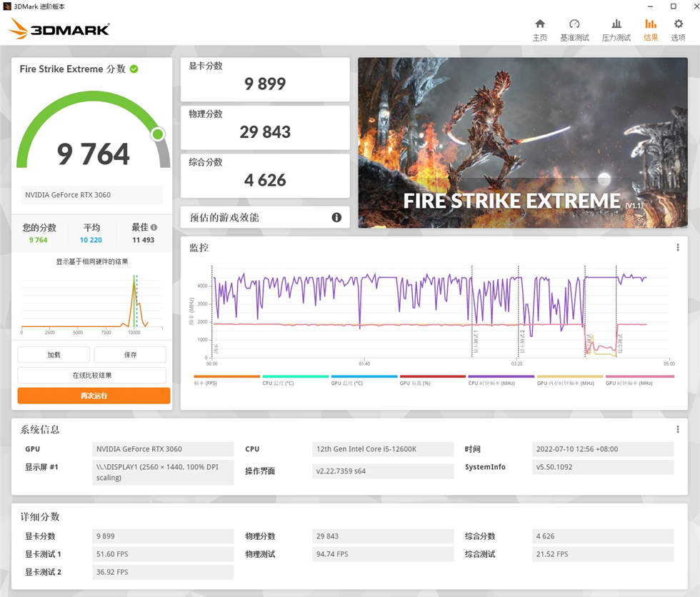This screenshot has width=700, height=597.
Task: Click the 3DMark title bar app icon
Action: tap(7, 6)
